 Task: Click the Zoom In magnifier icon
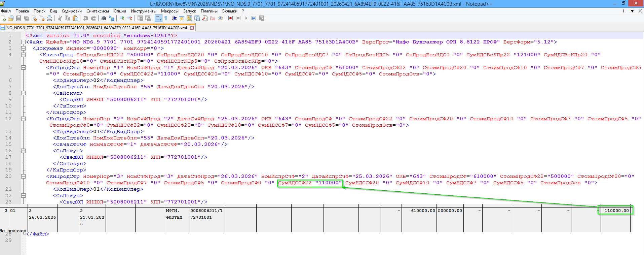pyautogui.click(x=122, y=18)
